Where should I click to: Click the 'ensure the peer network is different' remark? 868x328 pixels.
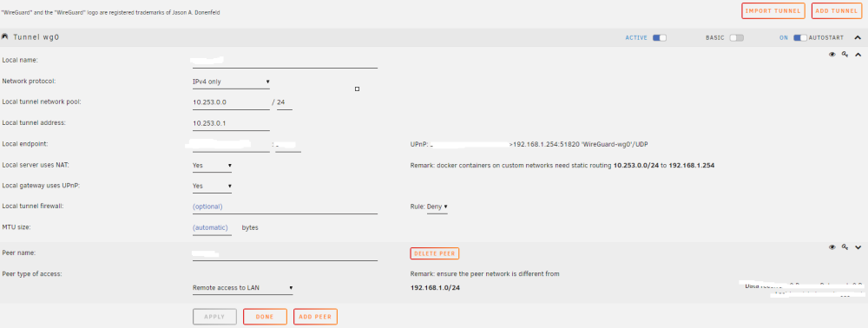click(485, 274)
